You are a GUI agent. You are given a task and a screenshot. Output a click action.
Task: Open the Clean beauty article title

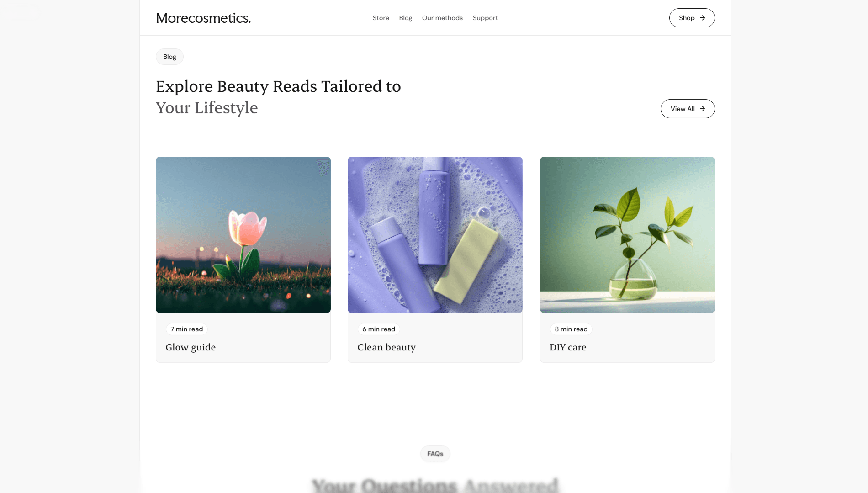[x=386, y=347]
